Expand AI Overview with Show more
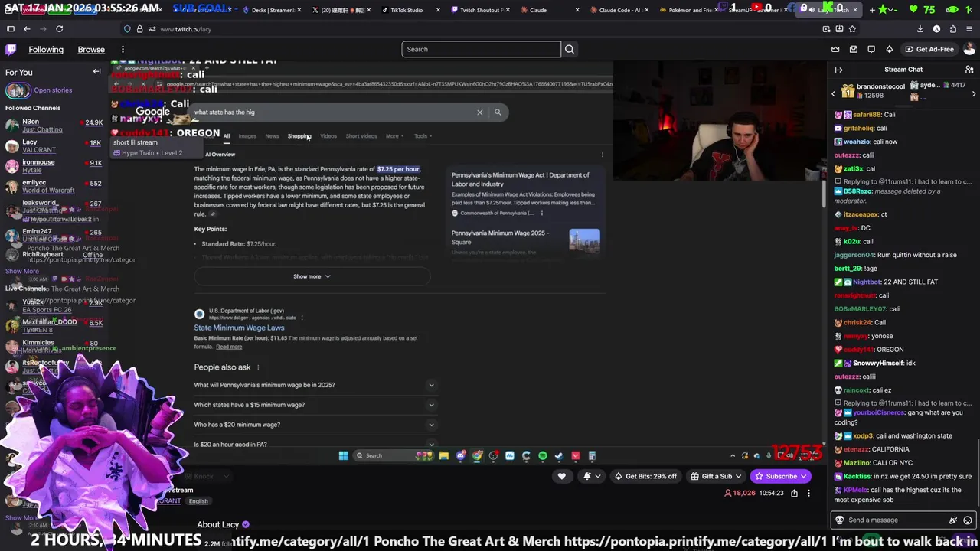Screen dimensions: 980x551 click(x=312, y=276)
